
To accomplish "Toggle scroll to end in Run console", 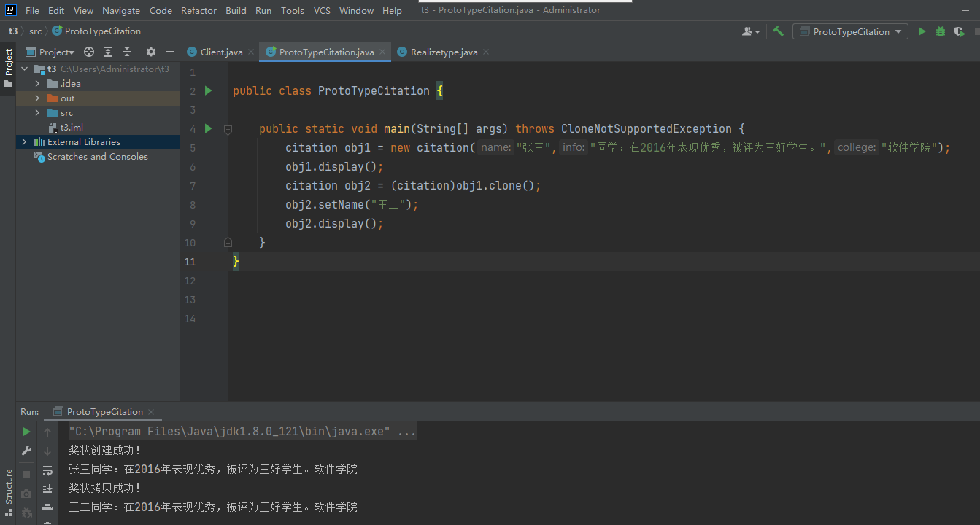I will click(x=47, y=489).
